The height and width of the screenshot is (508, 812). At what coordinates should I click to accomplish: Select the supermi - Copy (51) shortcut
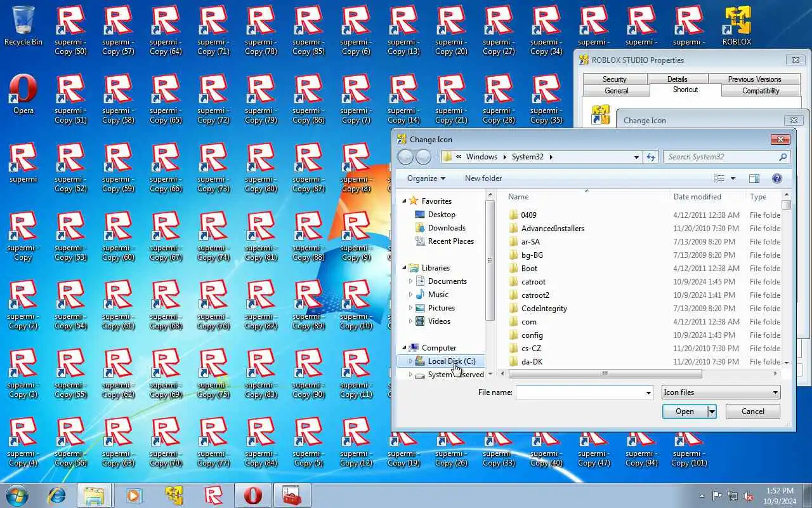(70, 98)
